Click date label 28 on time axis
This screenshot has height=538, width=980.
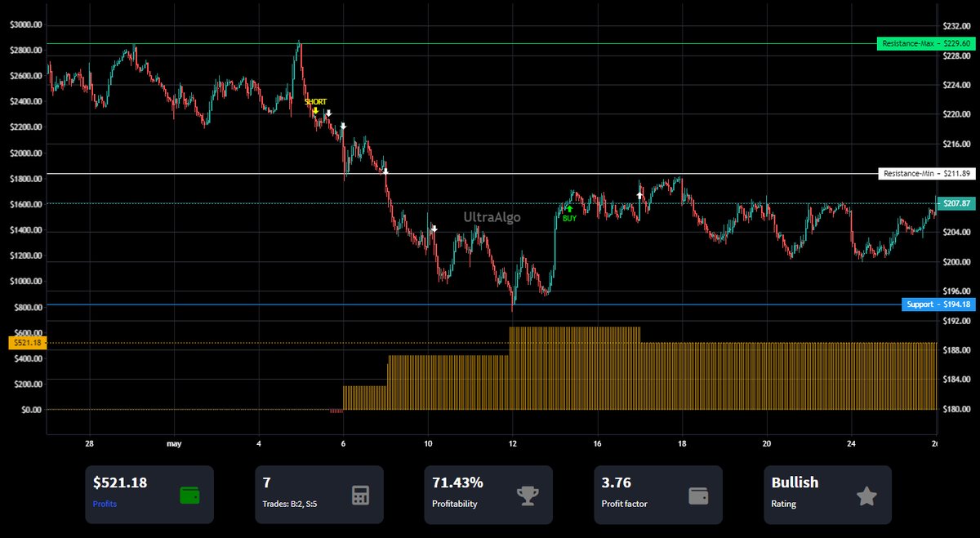(89, 443)
